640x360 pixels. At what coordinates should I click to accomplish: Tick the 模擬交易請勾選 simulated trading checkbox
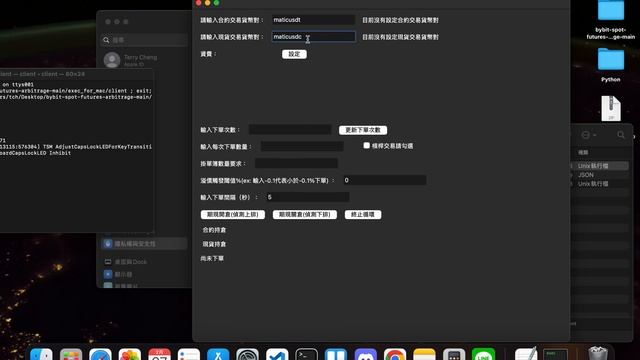(x=367, y=146)
